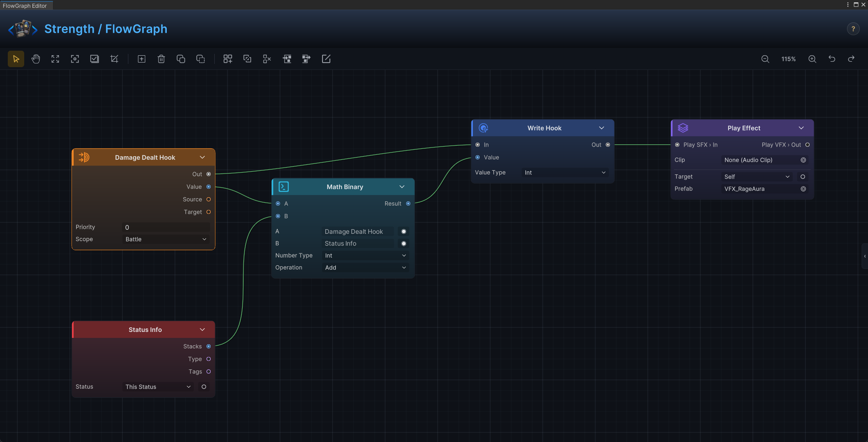The height and width of the screenshot is (442, 868).
Task: Click the dashed-square paste/duplicate icon
Action: coord(201,59)
